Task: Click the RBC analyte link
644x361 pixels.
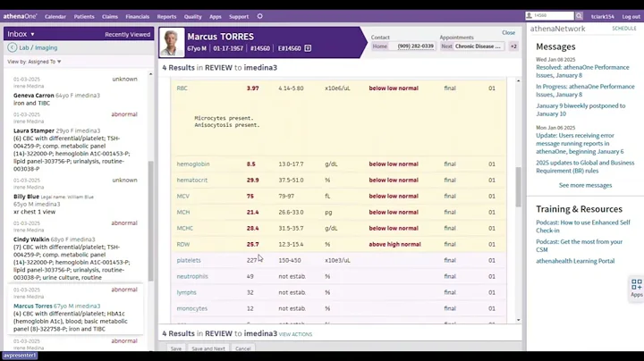Action: point(182,88)
